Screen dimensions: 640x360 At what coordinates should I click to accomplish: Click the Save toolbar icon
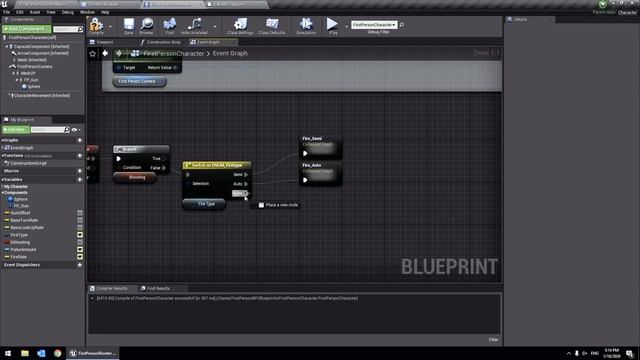click(x=129, y=26)
